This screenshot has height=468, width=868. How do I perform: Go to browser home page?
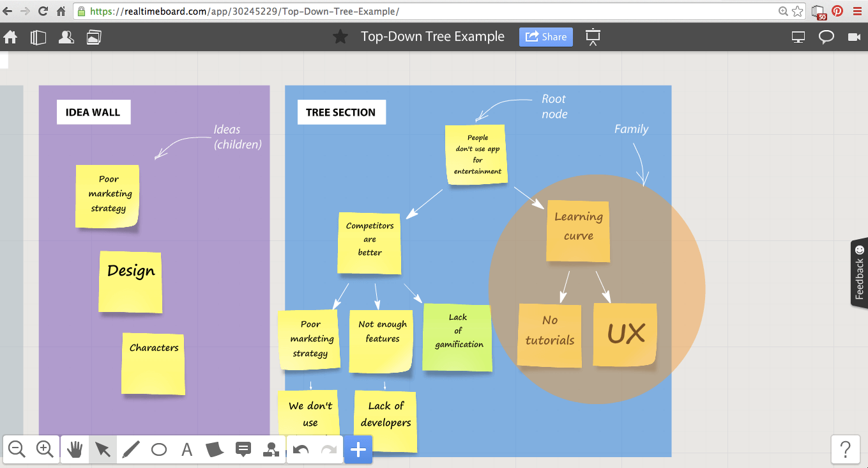click(x=61, y=11)
